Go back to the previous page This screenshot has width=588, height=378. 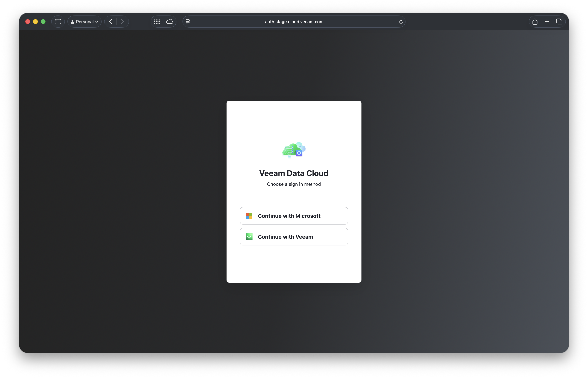[x=111, y=22]
